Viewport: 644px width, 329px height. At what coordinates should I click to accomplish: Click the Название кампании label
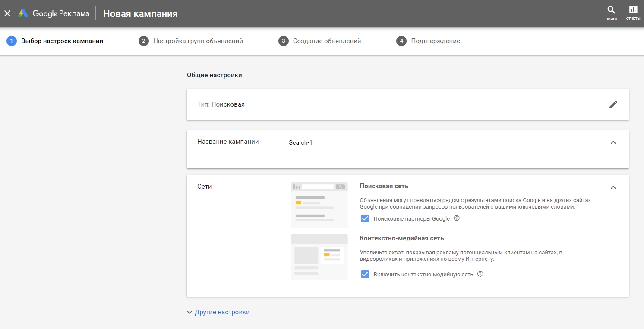tap(228, 142)
